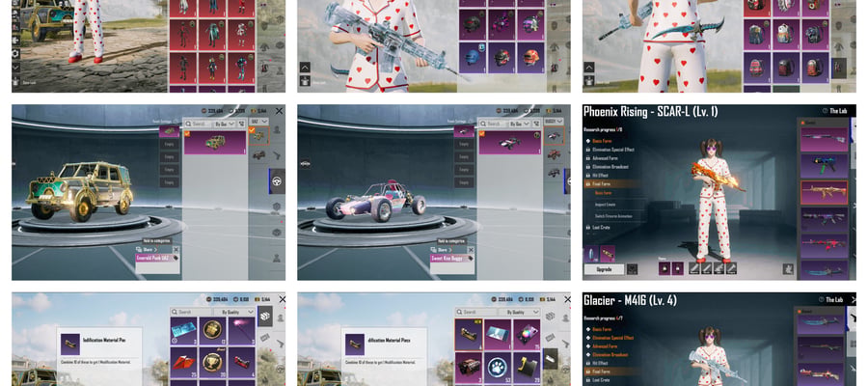The height and width of the screenshot is (386, 868).
Task: Open the By Qua sort dropdown in Buggy garage
Action: (x=519, y=124)
